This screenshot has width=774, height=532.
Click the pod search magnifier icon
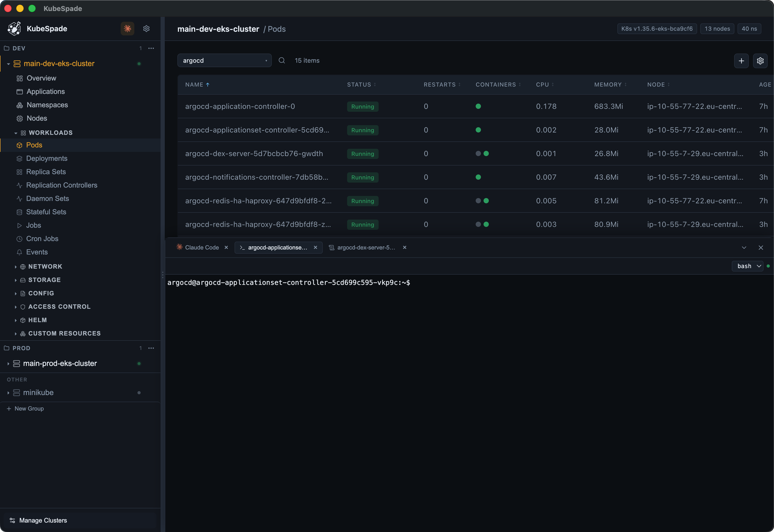click(282, 61)
